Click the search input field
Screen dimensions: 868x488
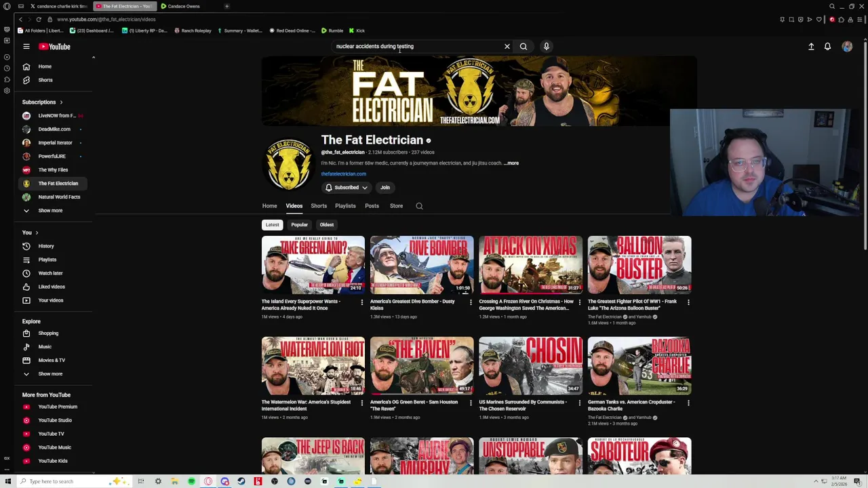(x=417, y=47)
